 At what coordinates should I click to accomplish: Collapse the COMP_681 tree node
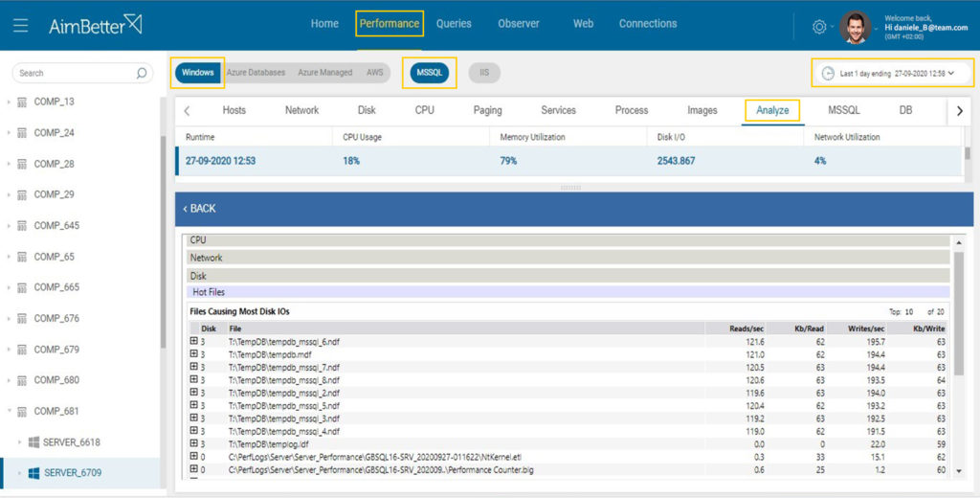9,411
